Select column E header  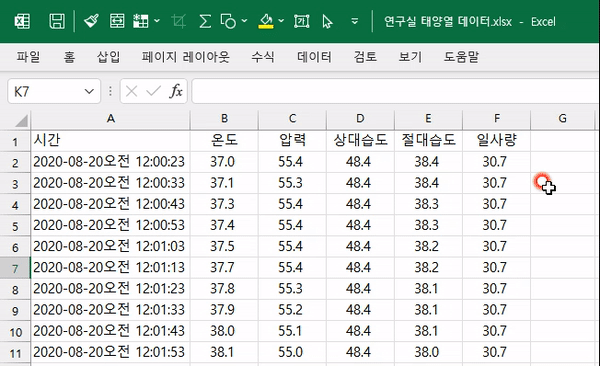click(428, 119)
